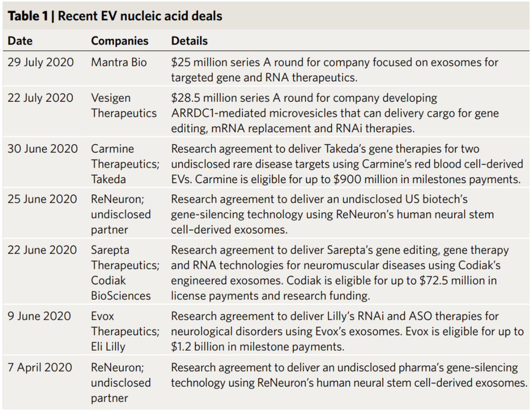This screenshot has width=532, height=412.
Task: Click the "Details" column header
Action: [x=189, y=41]
